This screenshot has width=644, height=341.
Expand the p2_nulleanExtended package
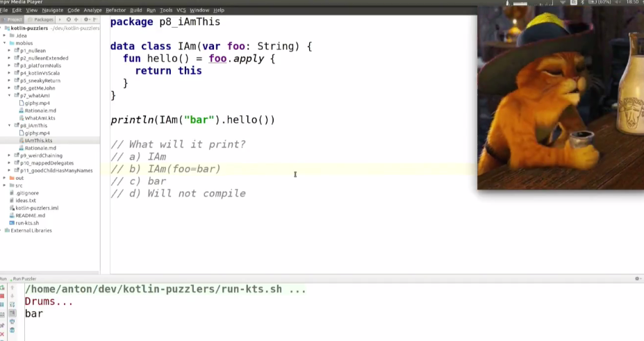[9, 58]
